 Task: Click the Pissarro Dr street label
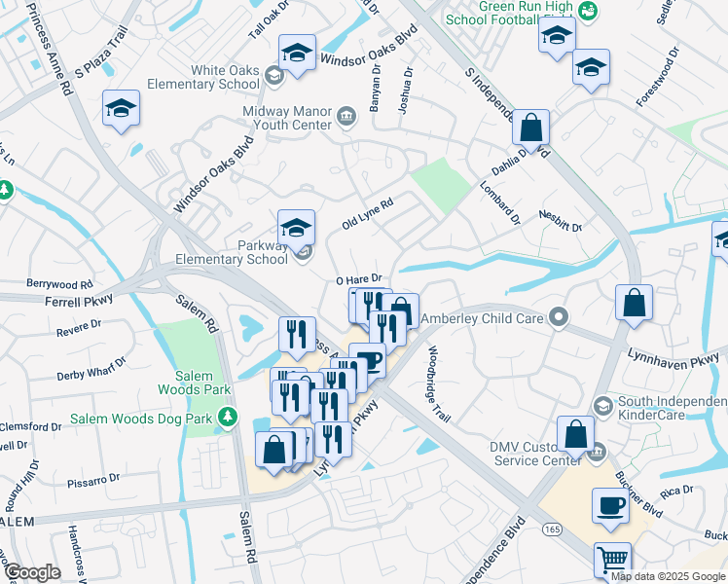coord(93,481)
